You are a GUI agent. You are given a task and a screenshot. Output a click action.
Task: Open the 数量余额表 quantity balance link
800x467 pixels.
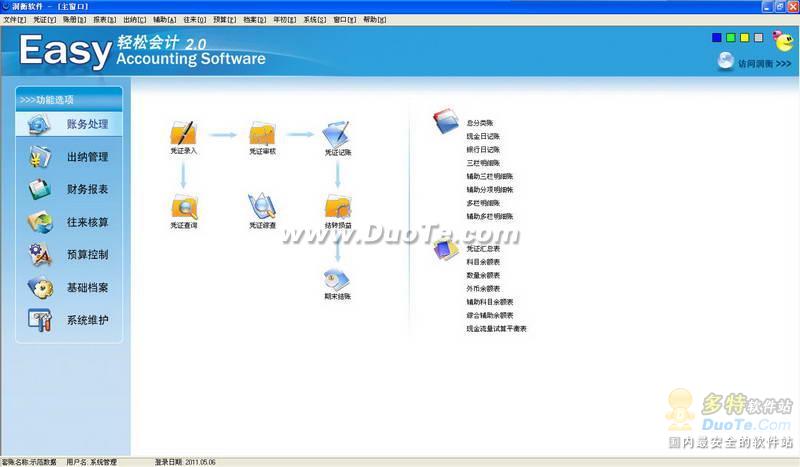pyautogui.click(x=483, y=275)
